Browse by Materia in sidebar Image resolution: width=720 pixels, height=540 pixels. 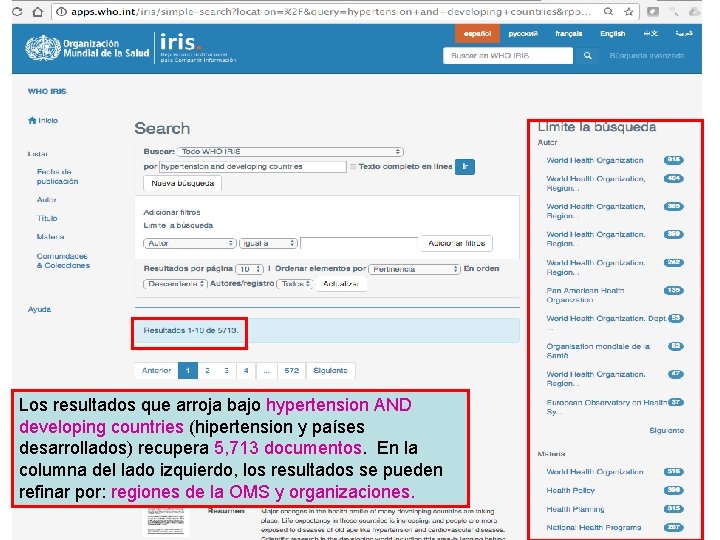coord(50,236)
